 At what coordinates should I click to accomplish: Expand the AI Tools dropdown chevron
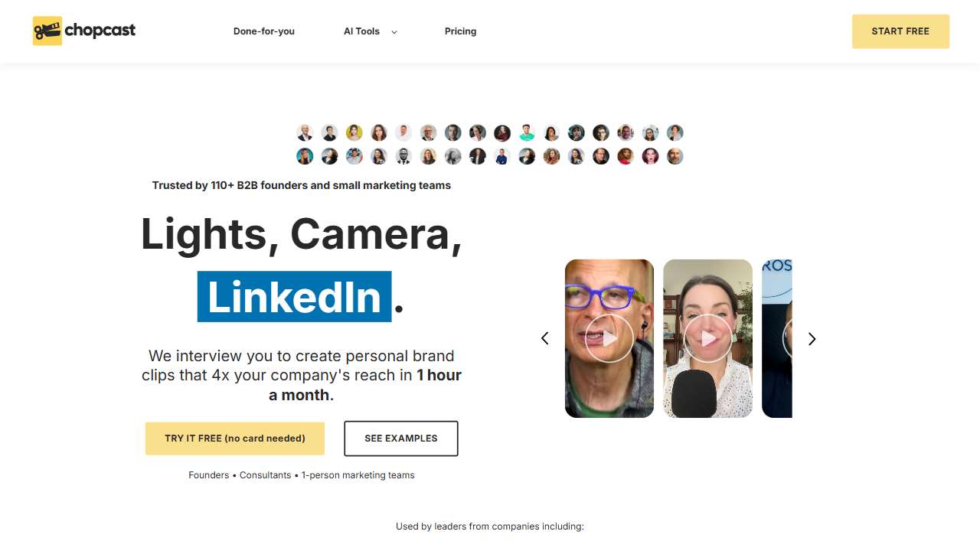click(394, 32)
